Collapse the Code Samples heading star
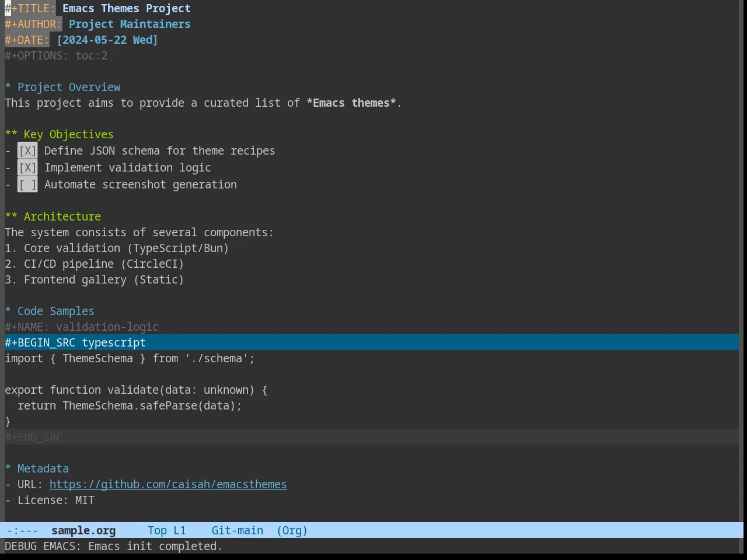The width and height of the screenshot is (747, 560). pos(8,311)
